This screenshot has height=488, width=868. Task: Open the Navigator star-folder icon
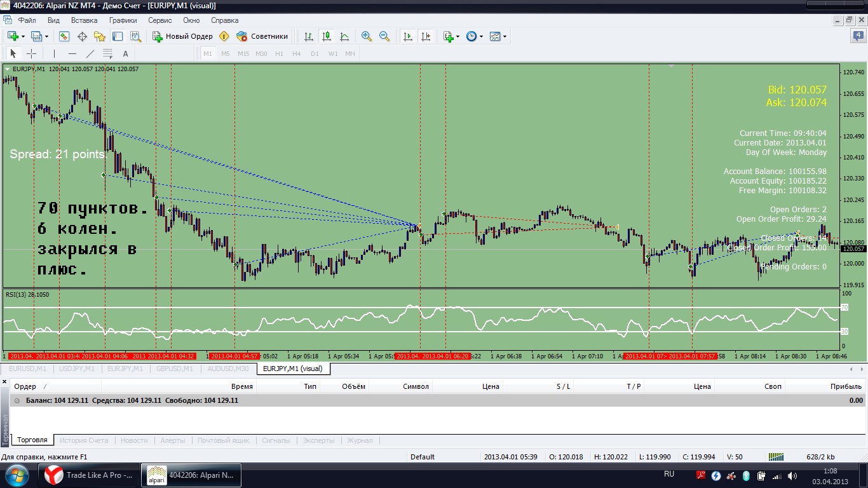click(x=100, y=36)
